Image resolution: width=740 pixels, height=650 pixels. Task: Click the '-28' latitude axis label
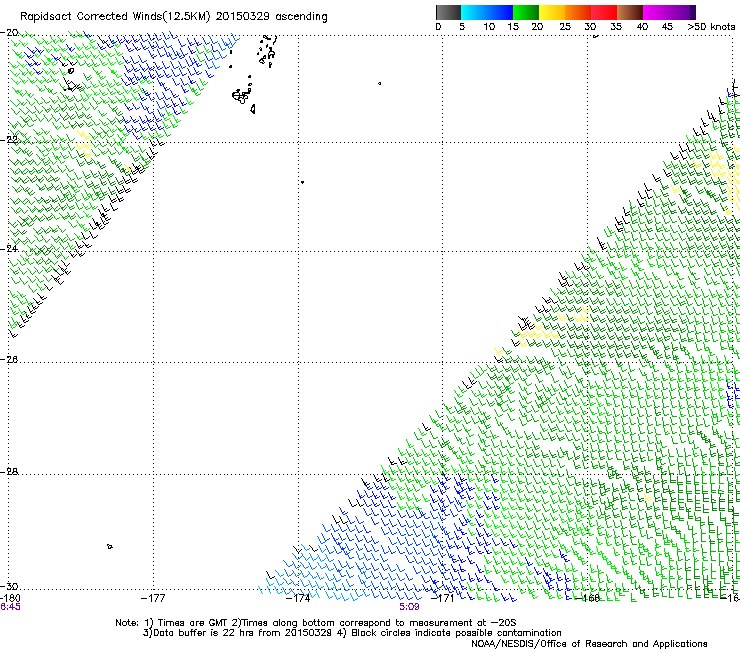9,472
